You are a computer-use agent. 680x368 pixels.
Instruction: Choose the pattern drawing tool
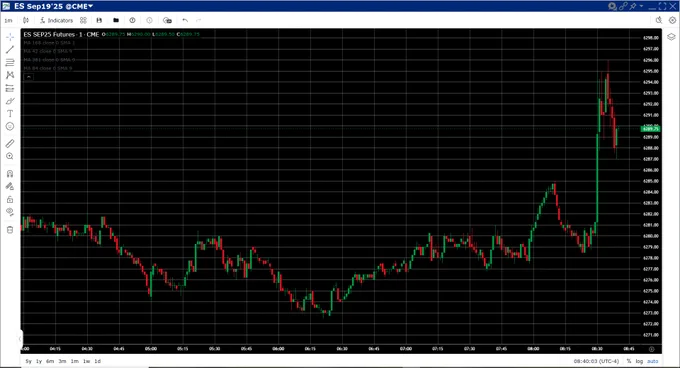pyautogui.click(x=10, y=75)
